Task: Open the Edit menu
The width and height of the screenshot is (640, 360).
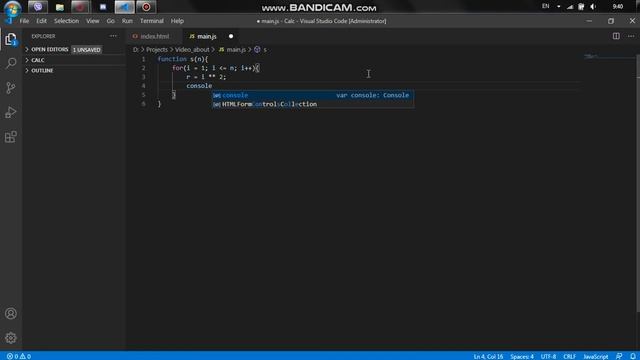Action: [41, 21]
